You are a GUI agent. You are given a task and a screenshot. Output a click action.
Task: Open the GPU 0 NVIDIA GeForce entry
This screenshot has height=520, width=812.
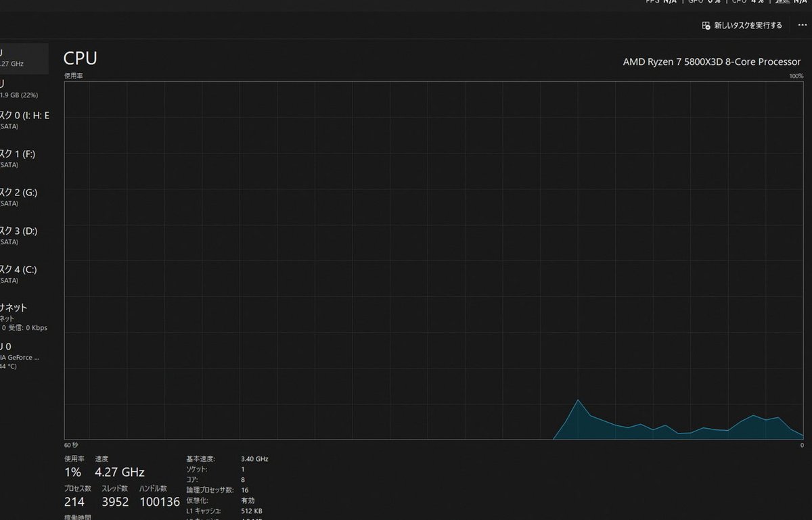[24, 356]
